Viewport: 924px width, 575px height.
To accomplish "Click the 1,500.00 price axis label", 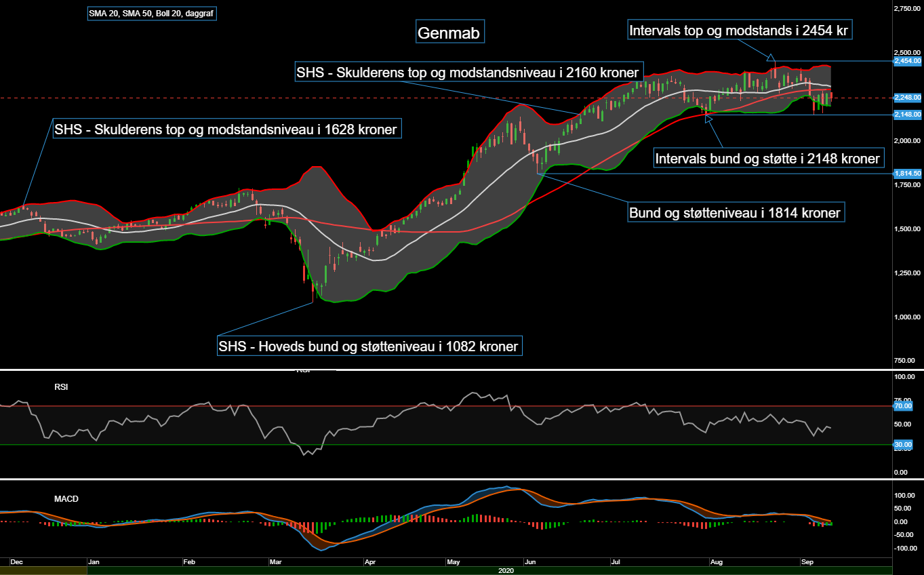I will pyautogui.click(x=907, y=229).
